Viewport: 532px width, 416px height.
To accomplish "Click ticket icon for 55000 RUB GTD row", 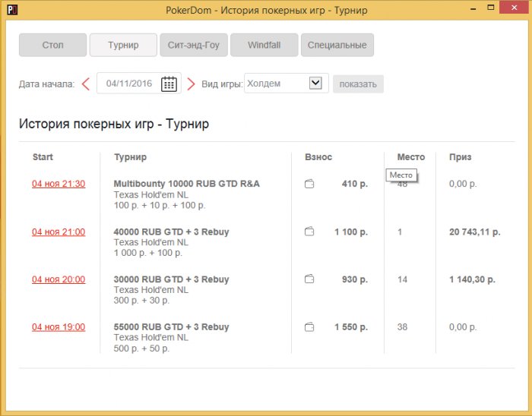I will [x=309, y=327].
